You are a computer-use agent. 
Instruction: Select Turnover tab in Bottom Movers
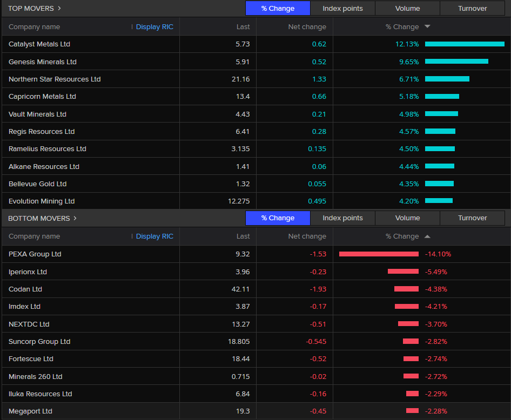[472, 218]
